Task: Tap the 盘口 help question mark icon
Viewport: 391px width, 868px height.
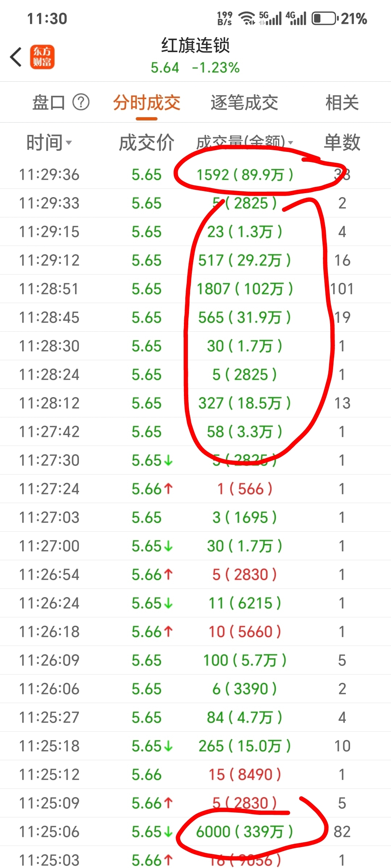Action: [81, 102]
